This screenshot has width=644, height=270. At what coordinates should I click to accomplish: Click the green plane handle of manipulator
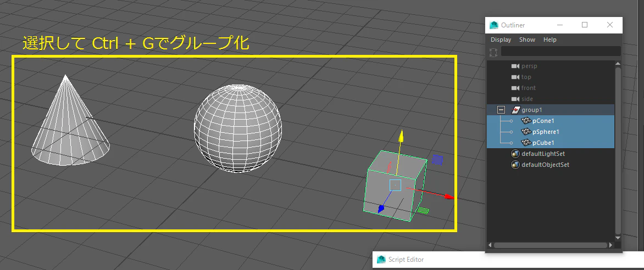[423, 211]
